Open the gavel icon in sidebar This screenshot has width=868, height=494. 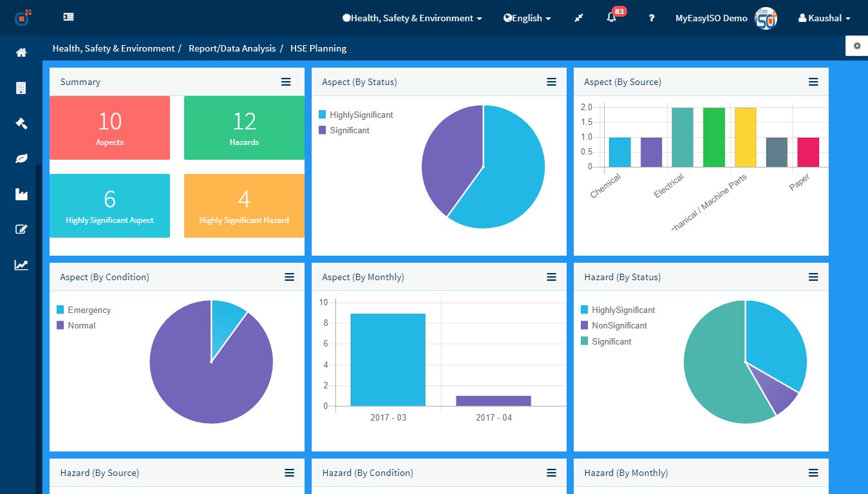coord(21,123)
